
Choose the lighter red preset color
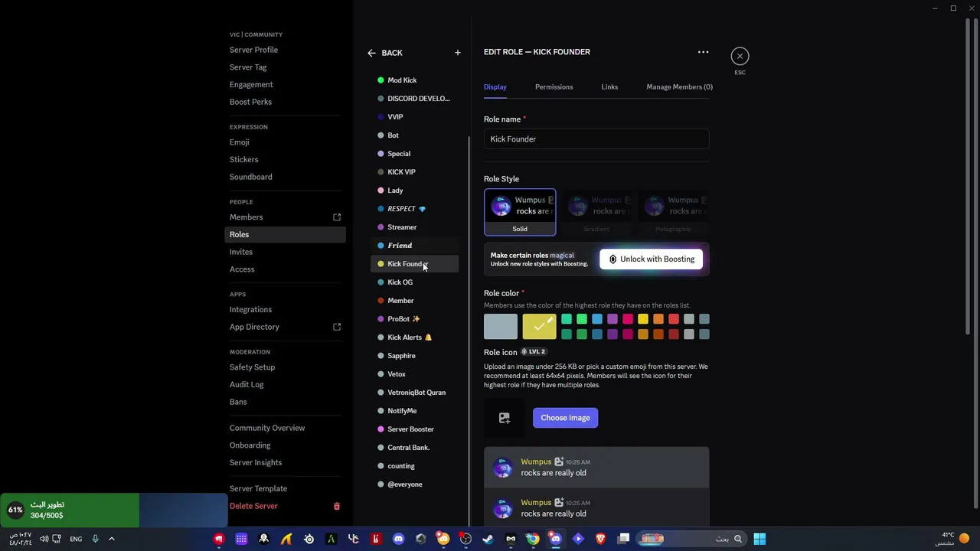(674, 319)
